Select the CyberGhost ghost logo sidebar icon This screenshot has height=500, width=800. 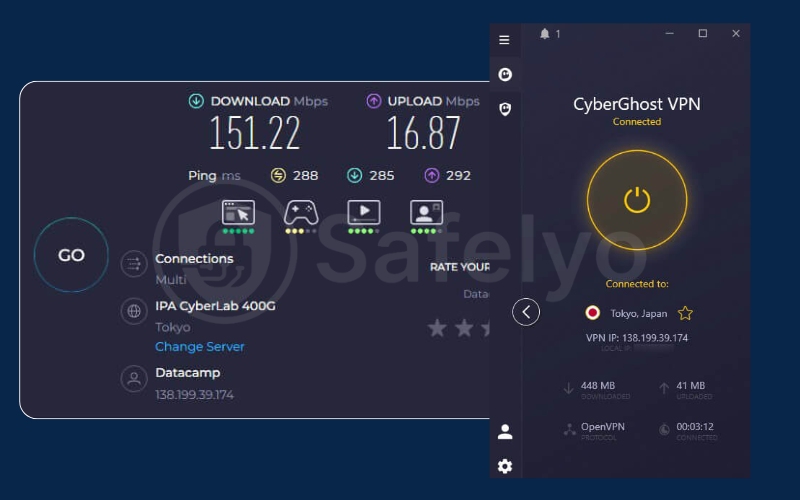coord(505,74)
